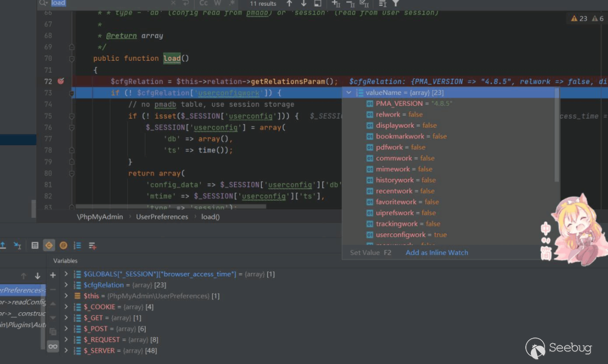Image resolution: width=608 pixels, height=364 pixels.
Task: Toggle the Match Case search option
Action: (204, 3)
